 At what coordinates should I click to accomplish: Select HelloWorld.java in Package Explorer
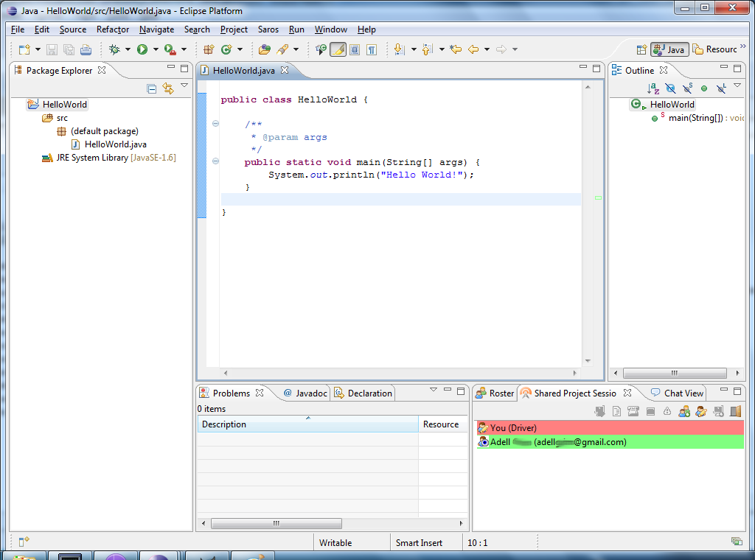(x=115, y=144)
